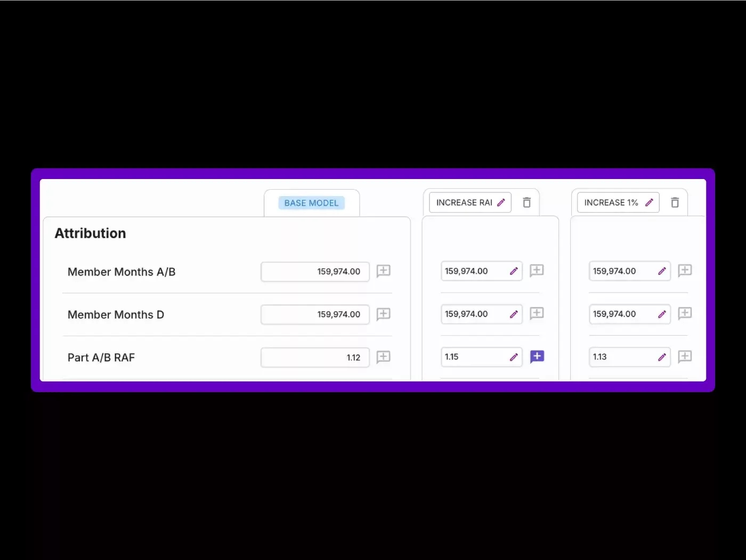746x560 pixels.
Task: Delete the INCREASE 1% scenario with trash icon
Action: pos(675,202)
